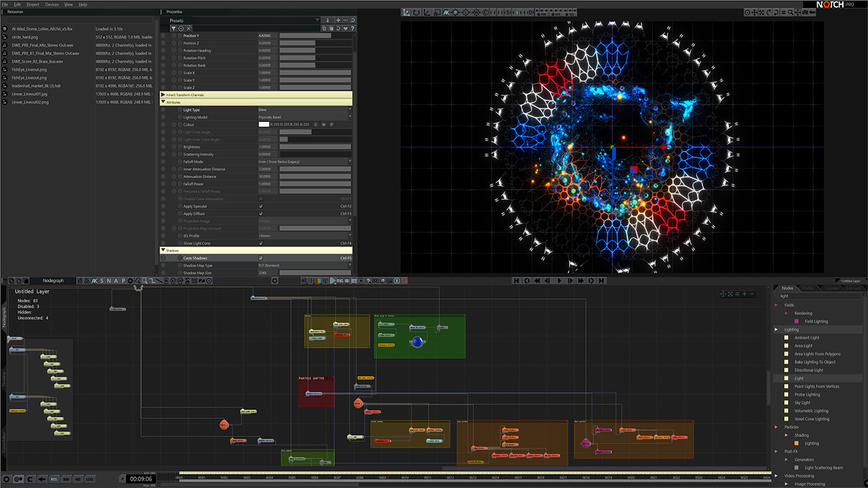
Task: Select Directional Light node in list
Action: click(x=809, y=370)
